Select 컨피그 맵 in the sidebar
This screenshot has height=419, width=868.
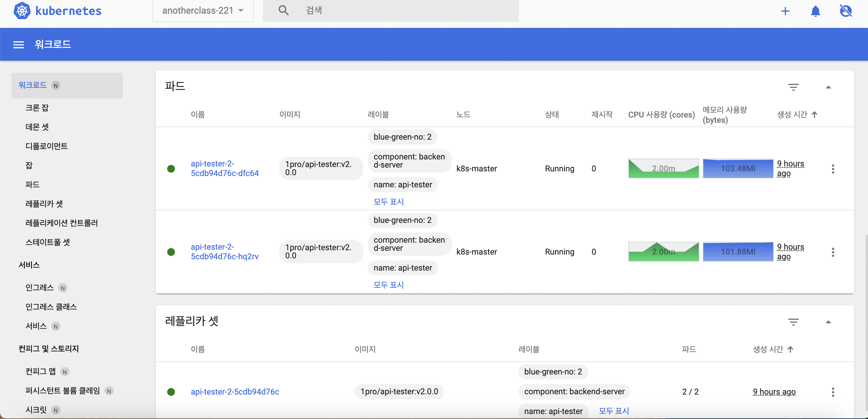pos(40,371)
